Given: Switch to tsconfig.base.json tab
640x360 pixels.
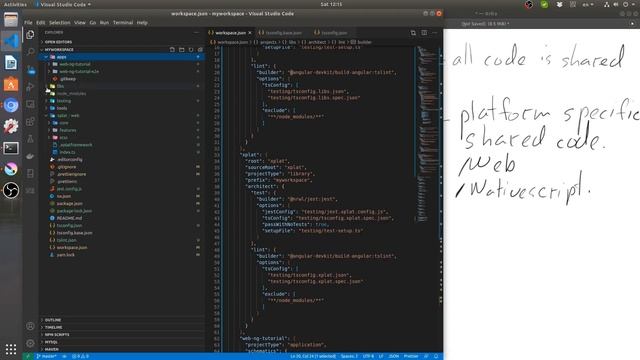Looking at the screenshot, I should point(283,33).
